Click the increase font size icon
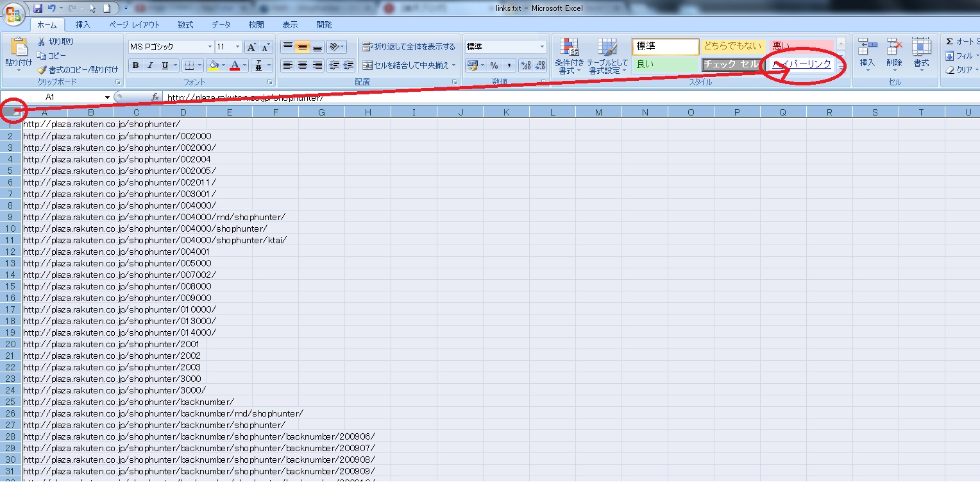 (252, 47)
